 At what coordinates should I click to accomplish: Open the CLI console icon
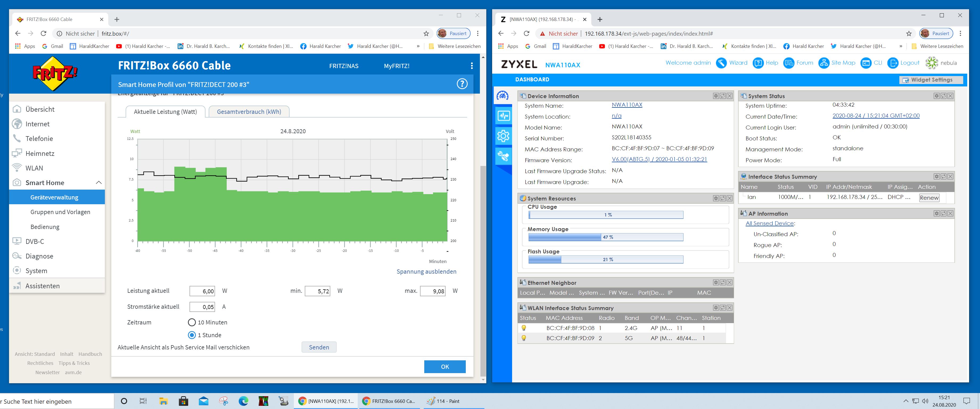coord(866,63)
